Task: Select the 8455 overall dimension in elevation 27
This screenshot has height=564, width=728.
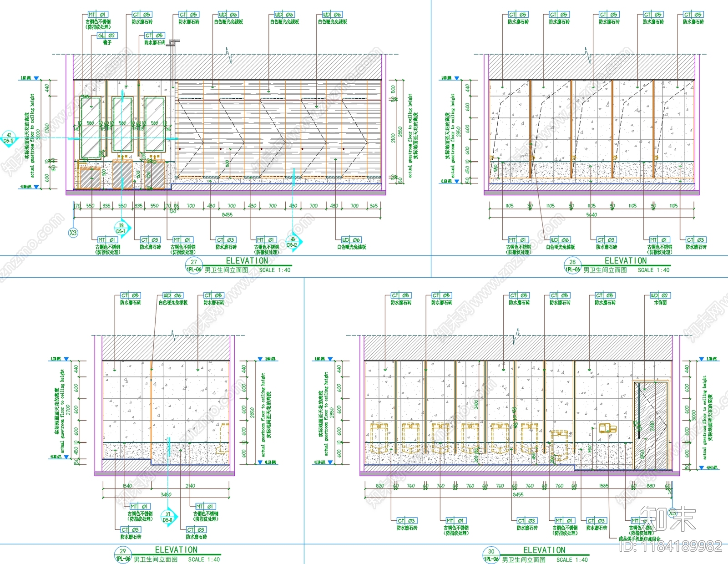Action: (227, 215)
